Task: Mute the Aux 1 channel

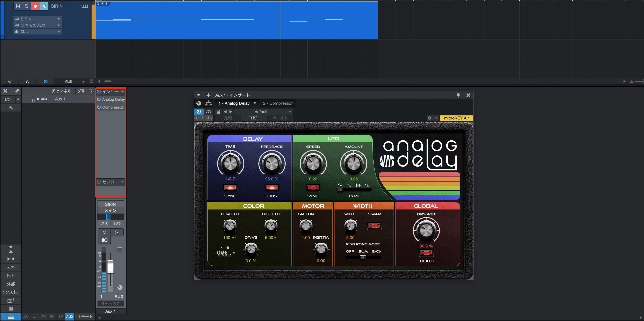Action: (104, 232)
